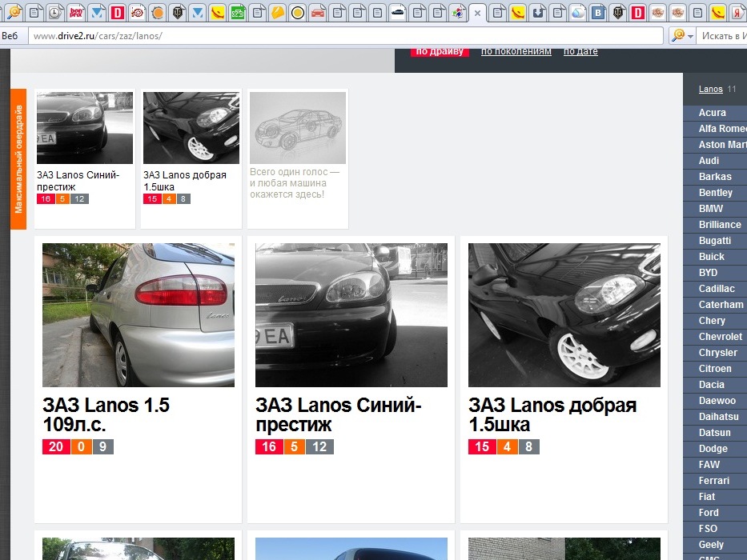Open 'ЗАЗ Lanos 1.5 109л.с.' heading link
747x560 pixels.
pyautogui.click(x=106, y=414)
